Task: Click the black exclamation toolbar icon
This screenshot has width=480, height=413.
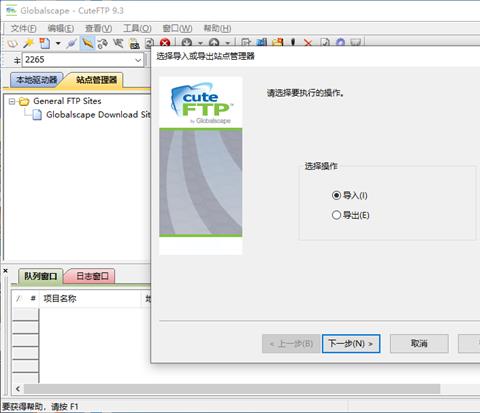Action: pos(293,42)
